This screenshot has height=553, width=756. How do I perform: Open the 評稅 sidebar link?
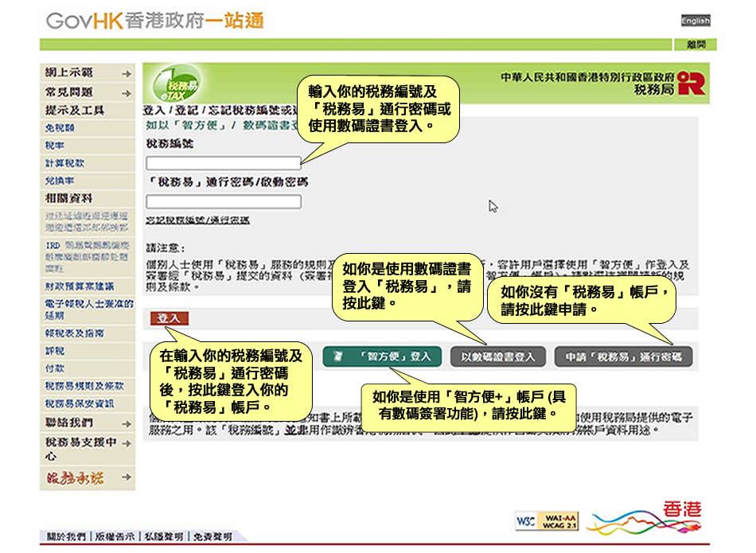point(54,351)
